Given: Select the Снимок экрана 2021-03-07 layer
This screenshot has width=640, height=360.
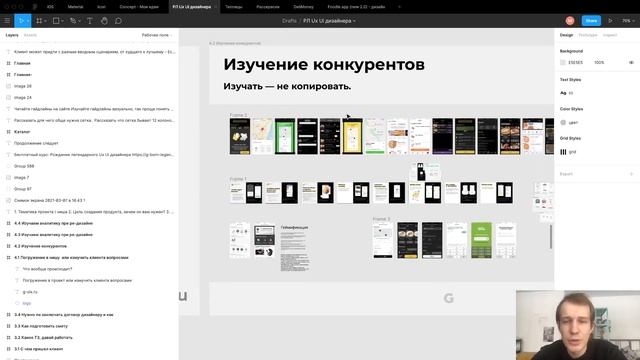Looking at the screenshot, I should [x=89, y=200].
